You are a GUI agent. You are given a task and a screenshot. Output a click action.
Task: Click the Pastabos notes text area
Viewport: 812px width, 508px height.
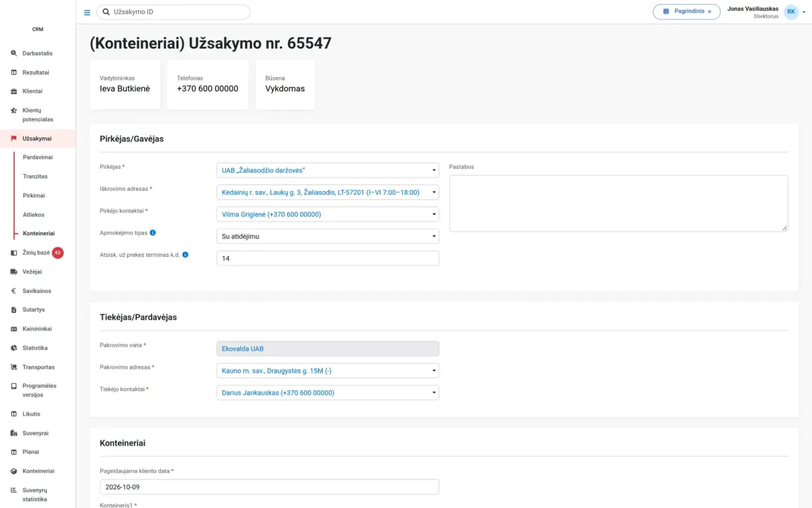coord(618,203)
